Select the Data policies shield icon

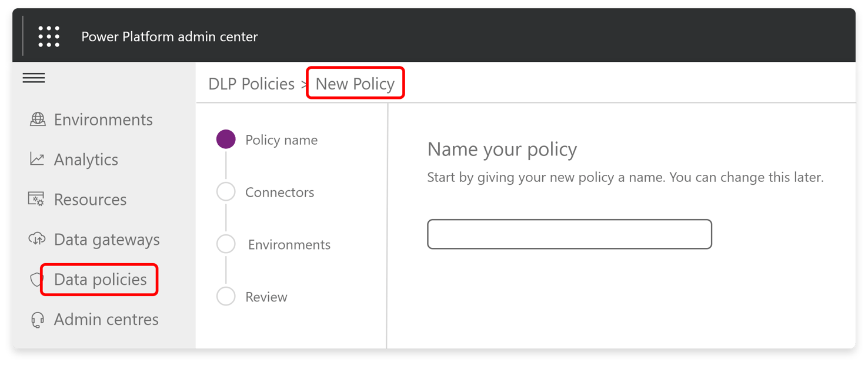point(36,279)
